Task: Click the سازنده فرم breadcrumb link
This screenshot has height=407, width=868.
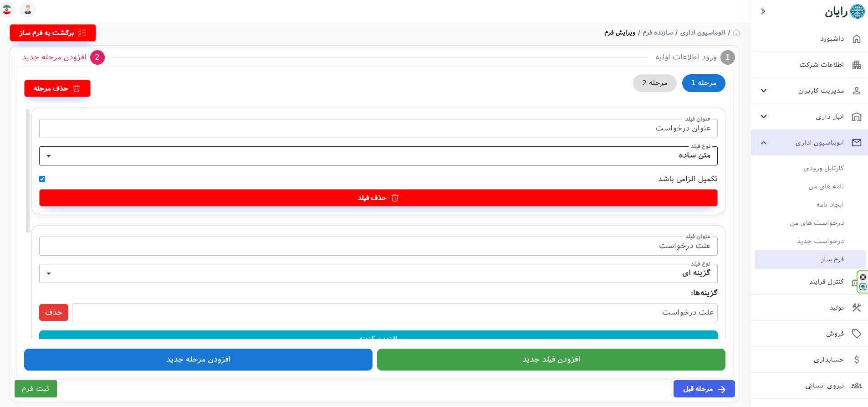Action: click(x=658, y=33)
